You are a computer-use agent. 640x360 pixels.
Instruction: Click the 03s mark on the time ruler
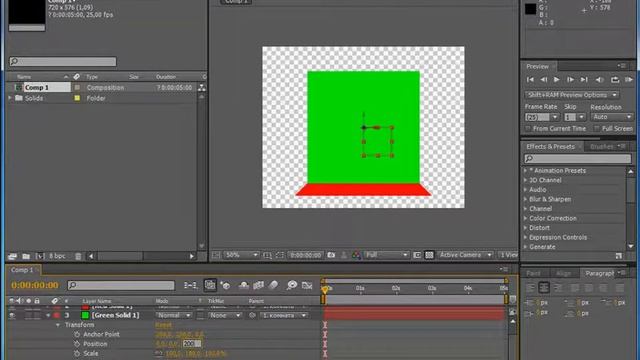pos(432,288)
